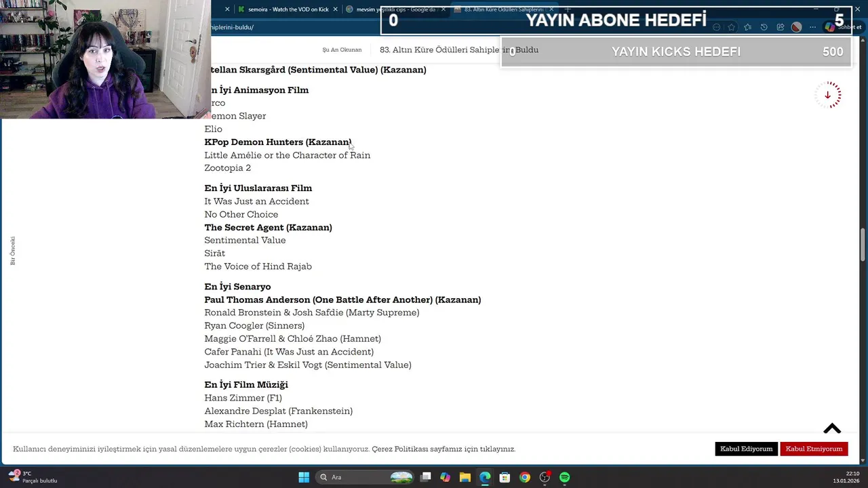Click the black scroll-to-top arrow
This screenshot has height=488, width=868.
click(x=832, y=428)
